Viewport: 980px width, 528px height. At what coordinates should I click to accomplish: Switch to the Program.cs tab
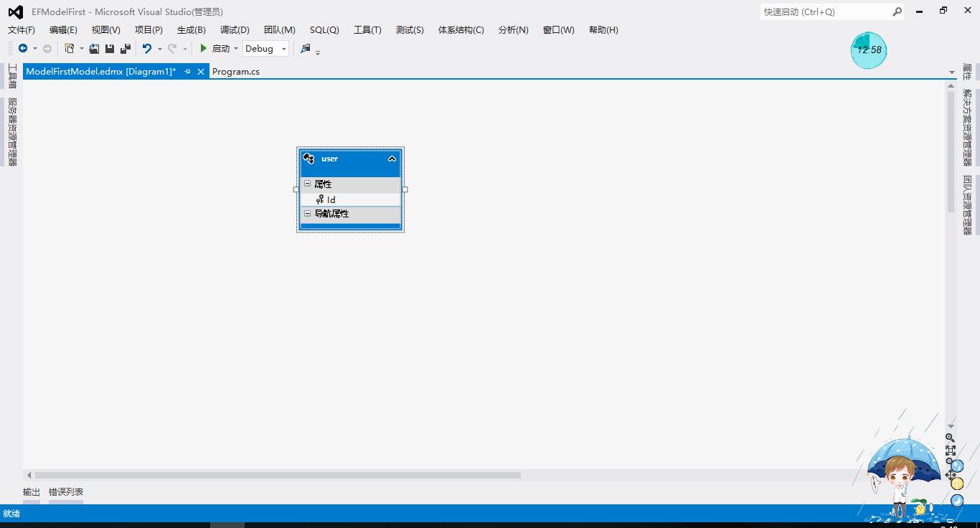coord(236,72)
